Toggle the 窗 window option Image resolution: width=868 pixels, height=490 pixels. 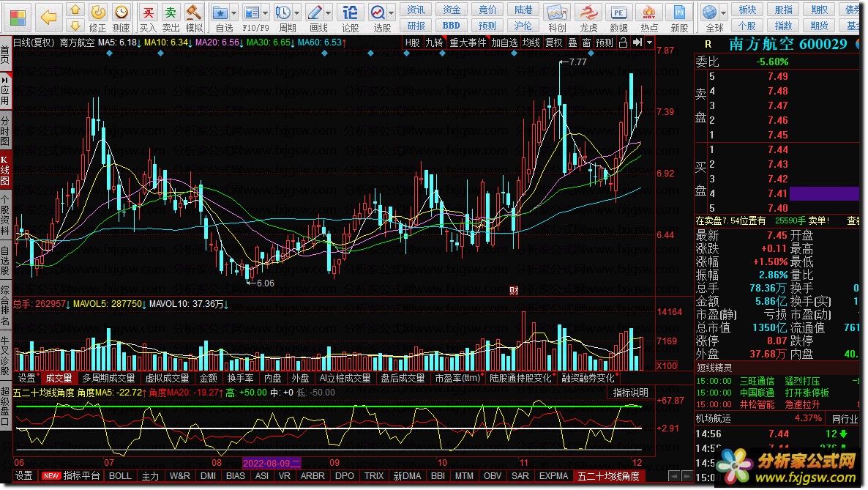pos(587,42)
